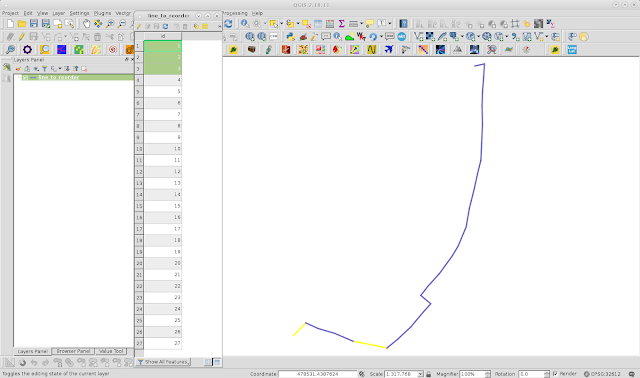The width and height of the screenshot is (640, 378).
Task: Click the Rotation value field
Action: (531, 374)
